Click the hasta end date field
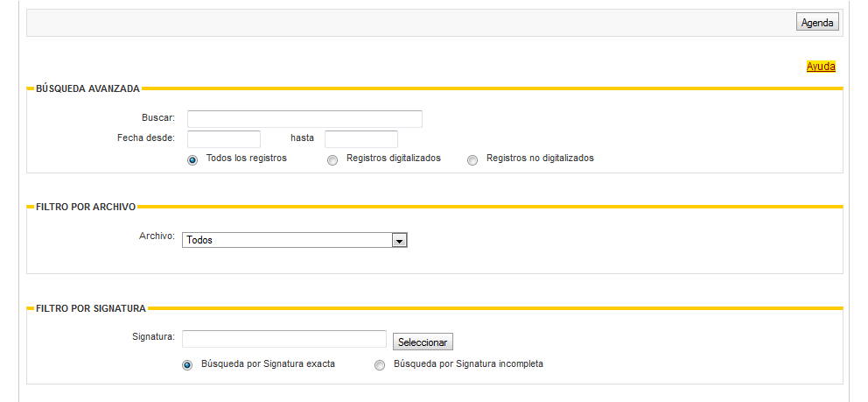 click(360, 139)
